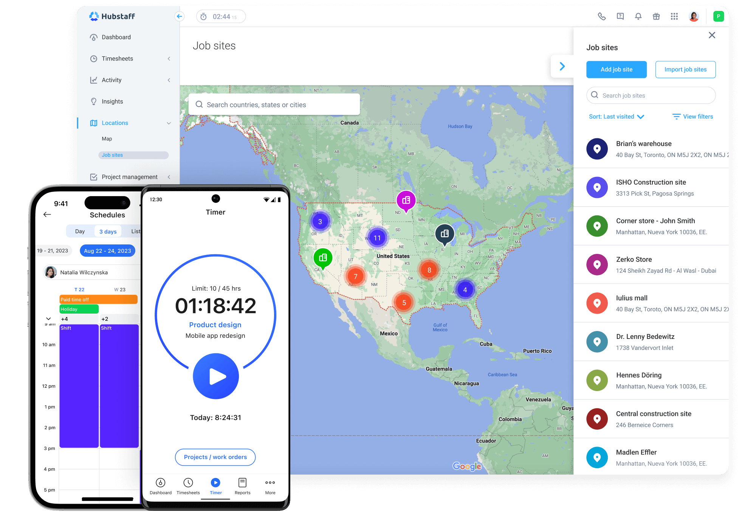Viewport: 756px width, 532px height.
Task: Click the phone call icon in header
Action: click(x=602, y=16)
